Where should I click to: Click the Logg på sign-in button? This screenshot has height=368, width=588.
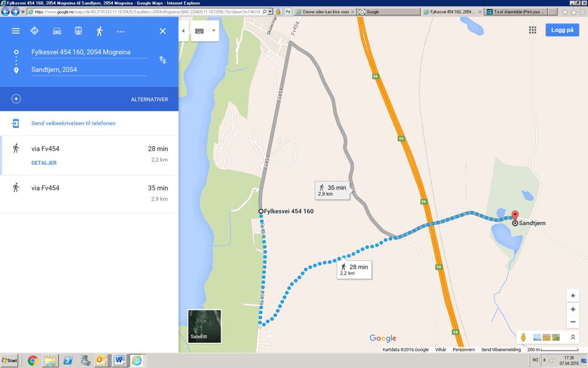pos(562,30)
